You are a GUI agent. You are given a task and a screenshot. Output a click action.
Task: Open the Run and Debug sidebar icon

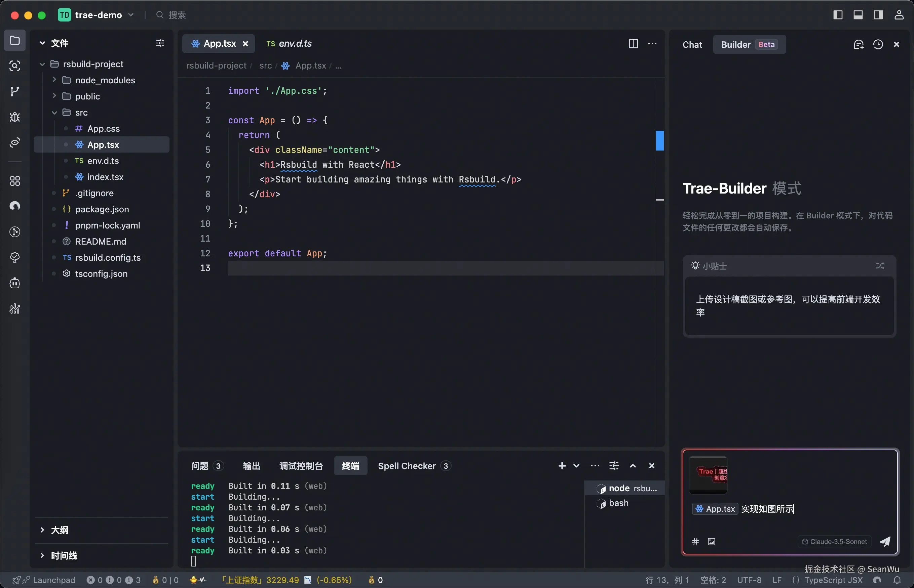pos(14,117)
